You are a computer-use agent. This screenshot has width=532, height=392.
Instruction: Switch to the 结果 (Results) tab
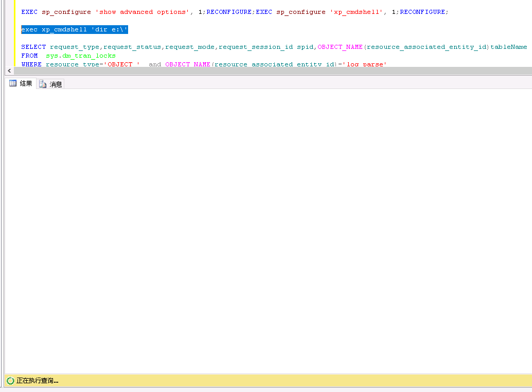pyautogui.click(x=25, y=84)
